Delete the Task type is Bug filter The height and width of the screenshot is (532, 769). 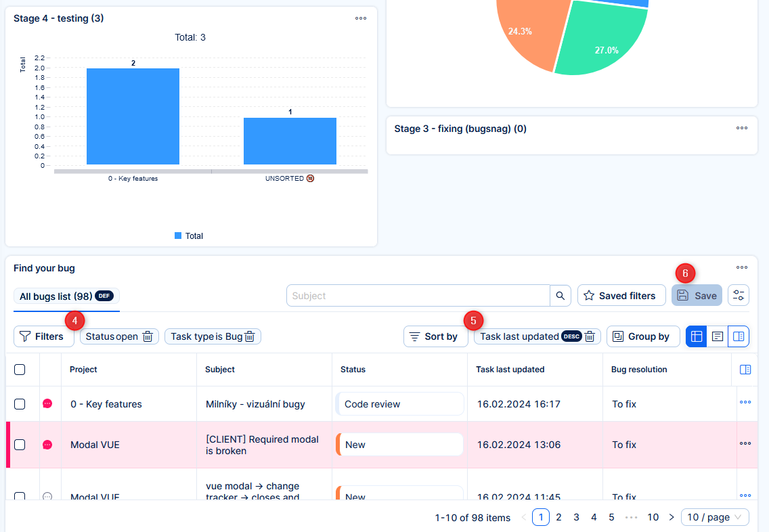coord(249,336)
